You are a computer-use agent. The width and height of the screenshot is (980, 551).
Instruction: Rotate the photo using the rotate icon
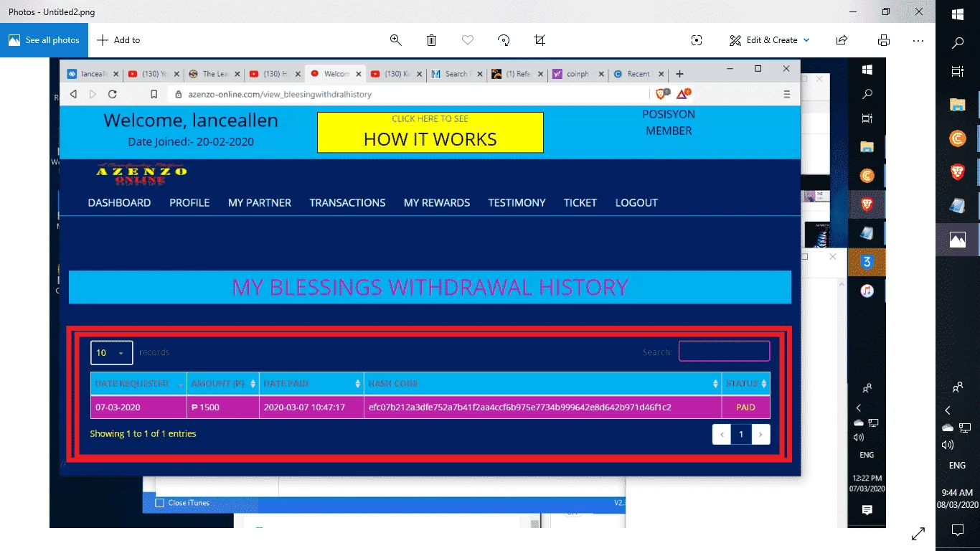(504, 40)
